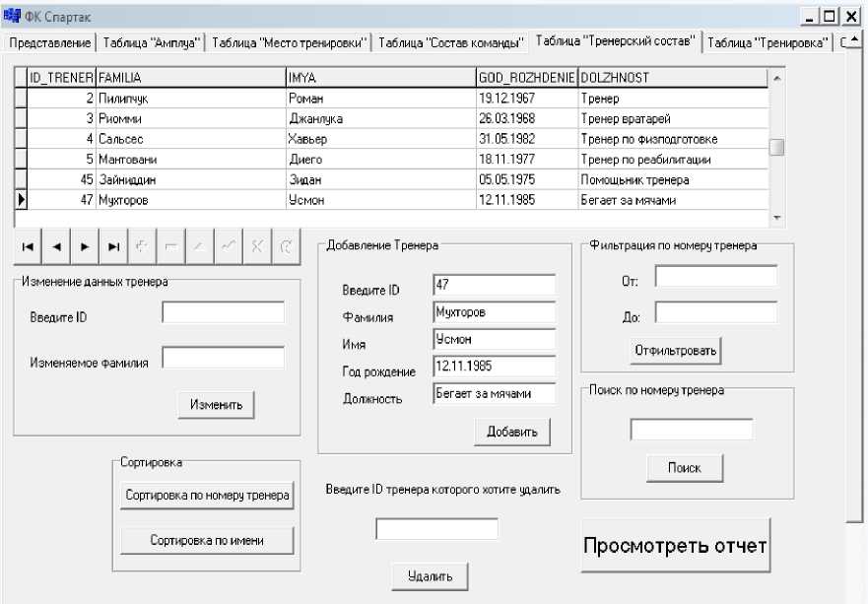The image size is (868, 604).
Task: Click the post edit navigator button
Action: (x=228, y=247)
